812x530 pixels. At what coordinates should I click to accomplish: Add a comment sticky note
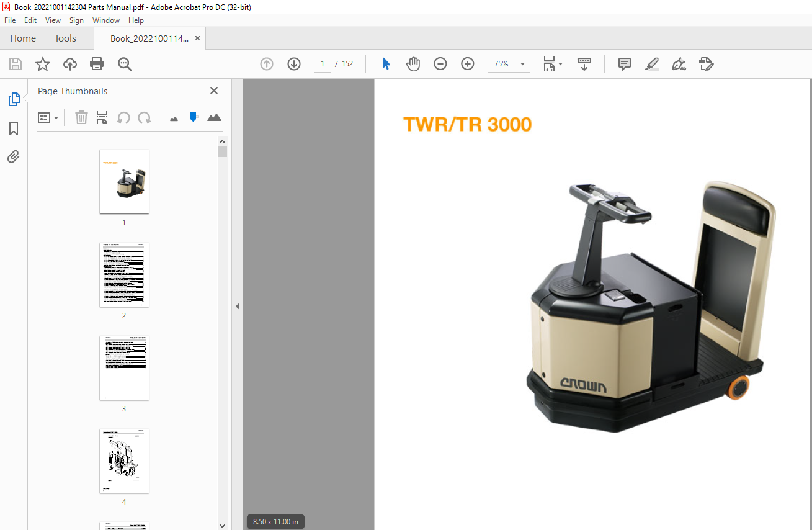click(x=625, y=64)
